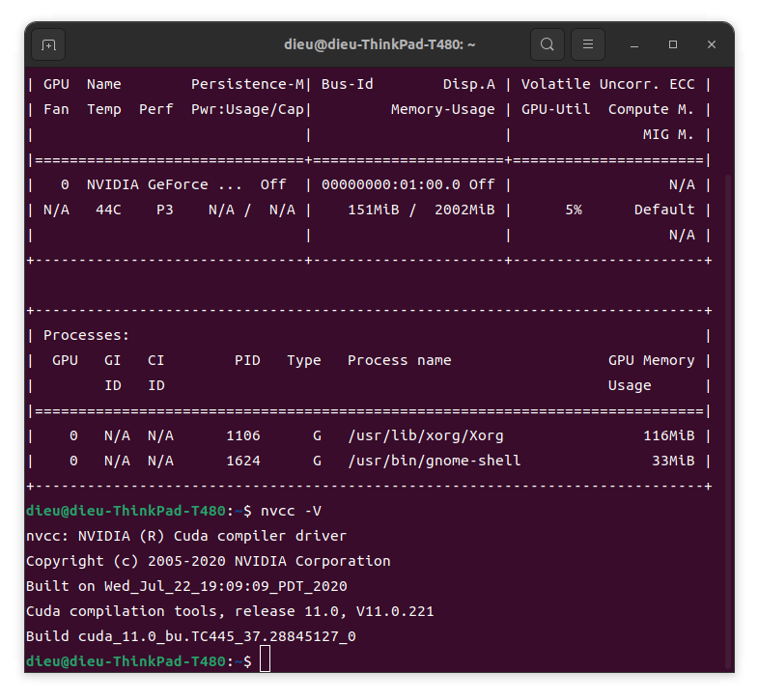759x700 pixels.
Task: Open the hamburger menu
Action: (588, 44)
